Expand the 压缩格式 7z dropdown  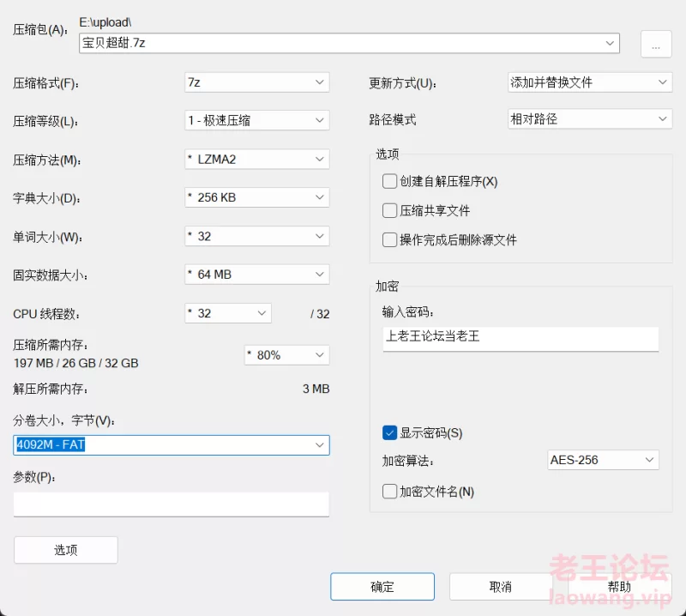coord(256,82)
